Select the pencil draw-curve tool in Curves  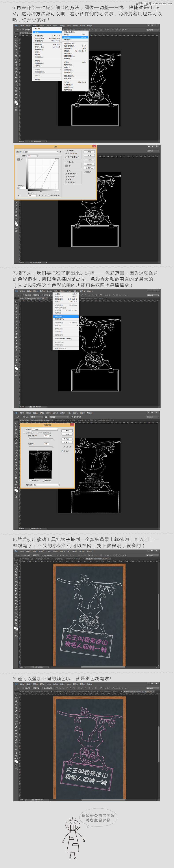(22, 159)
